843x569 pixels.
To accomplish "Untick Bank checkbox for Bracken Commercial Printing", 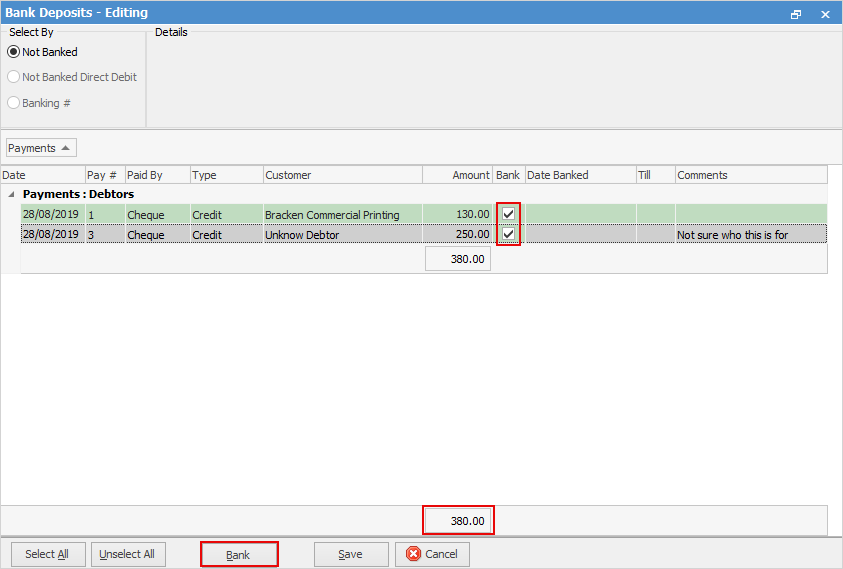I will coord(508,214).
